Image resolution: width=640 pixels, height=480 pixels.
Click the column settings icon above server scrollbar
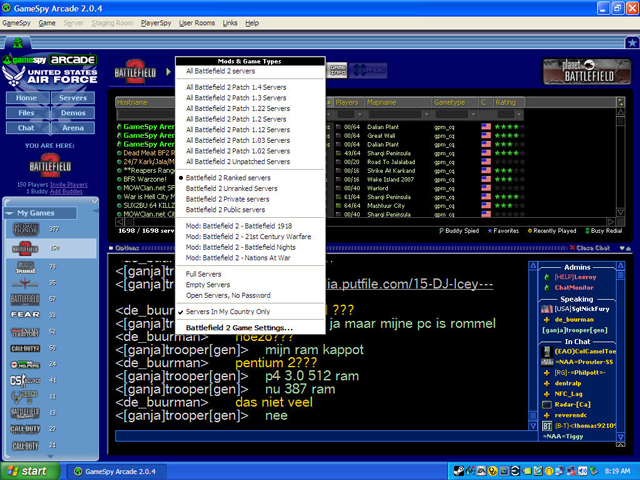620,102
